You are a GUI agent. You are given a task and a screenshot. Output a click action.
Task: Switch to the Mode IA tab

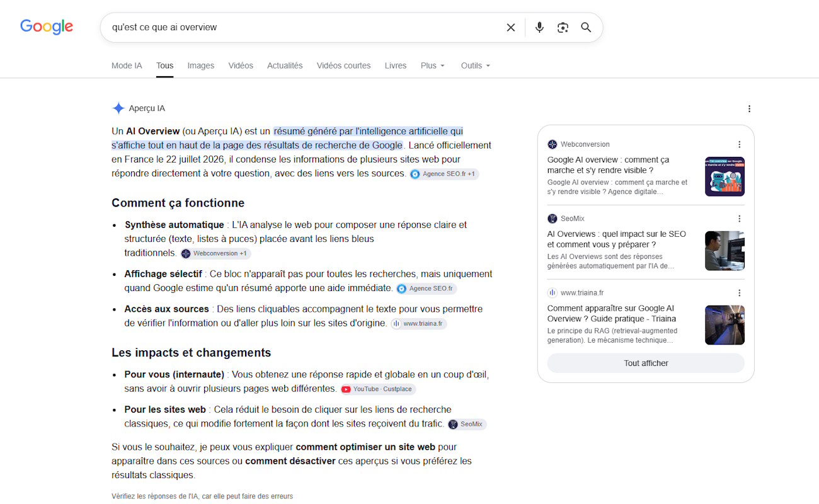[x=127, y=66]
